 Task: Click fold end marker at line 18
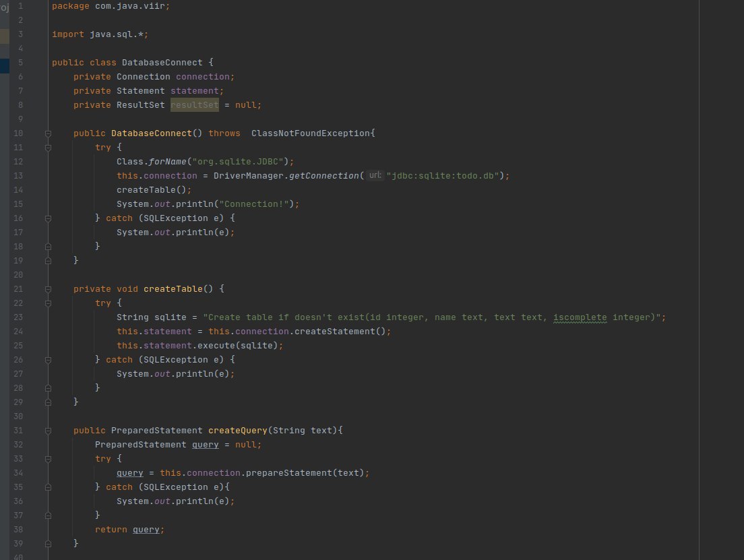tap(48, 247)
